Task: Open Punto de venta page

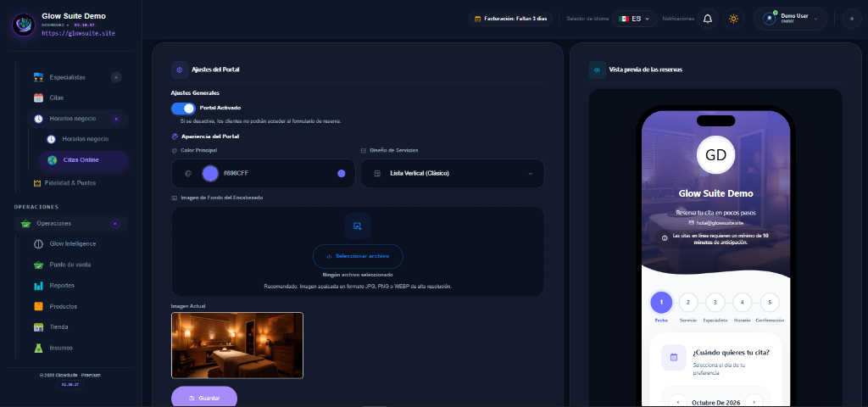Action: (x=70, y=265)
